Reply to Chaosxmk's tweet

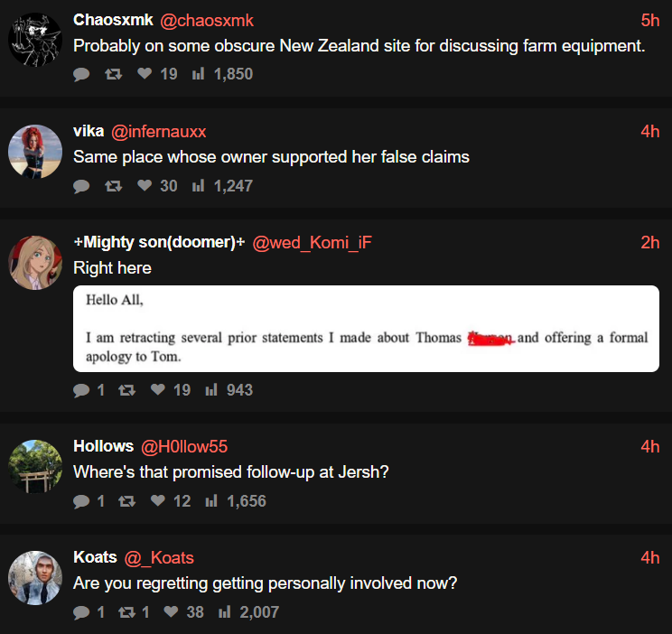[x=81, y=74]
